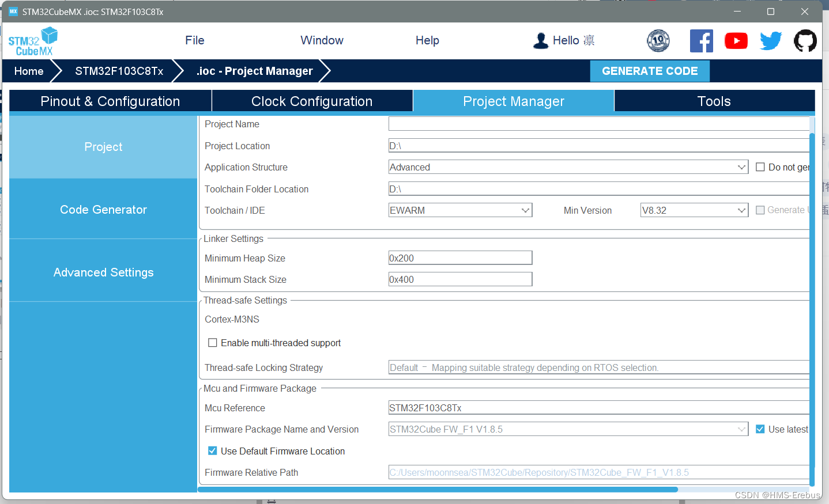Open the File menu
Screen dimensions: 829x504
tap(195, 40)
